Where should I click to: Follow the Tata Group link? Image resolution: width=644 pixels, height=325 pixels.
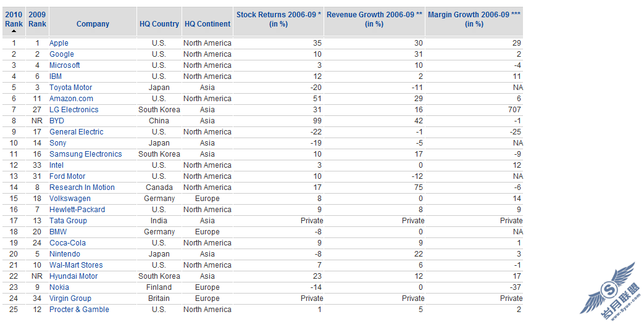click(x=68, y=220)
